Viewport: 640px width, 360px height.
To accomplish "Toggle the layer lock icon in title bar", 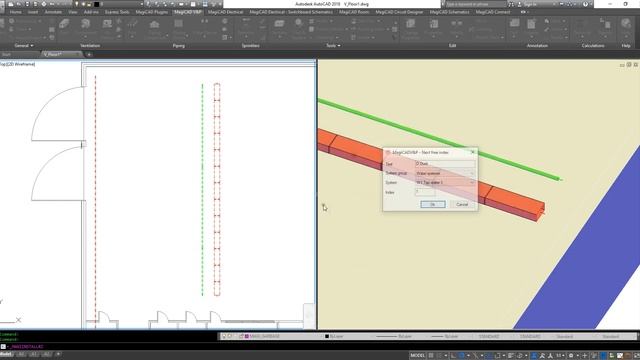I will [89, 4].
